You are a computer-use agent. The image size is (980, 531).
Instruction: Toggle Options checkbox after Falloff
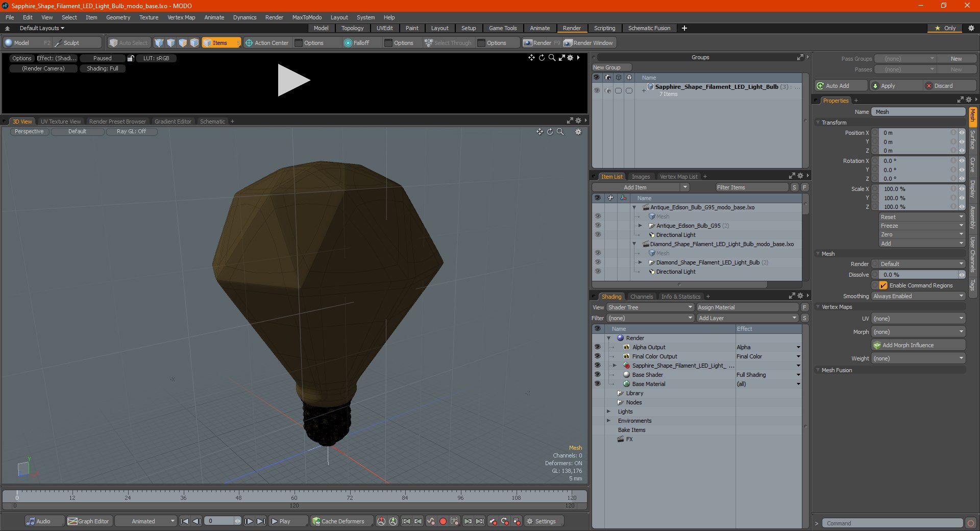click(x=388, y=43)
